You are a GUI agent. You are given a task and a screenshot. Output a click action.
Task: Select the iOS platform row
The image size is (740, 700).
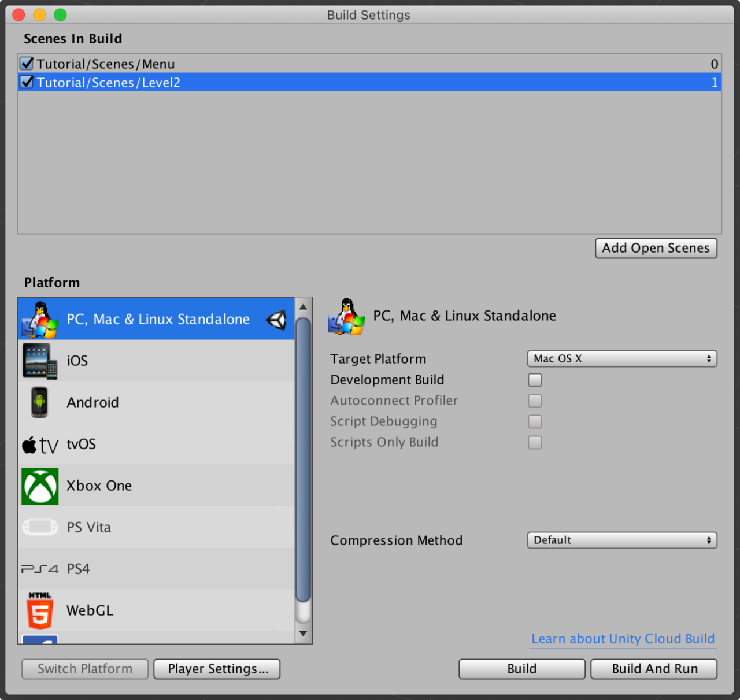[156, 361]
